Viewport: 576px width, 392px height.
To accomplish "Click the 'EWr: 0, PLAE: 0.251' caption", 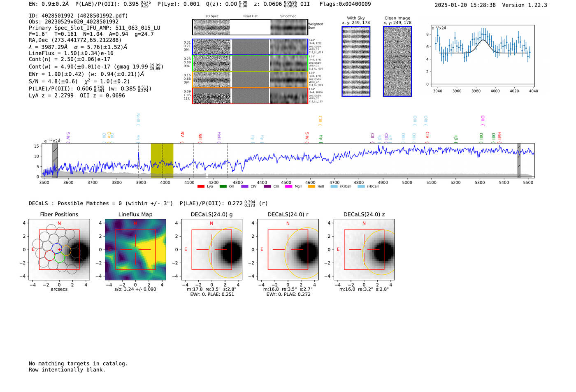I will click(212, 294).
